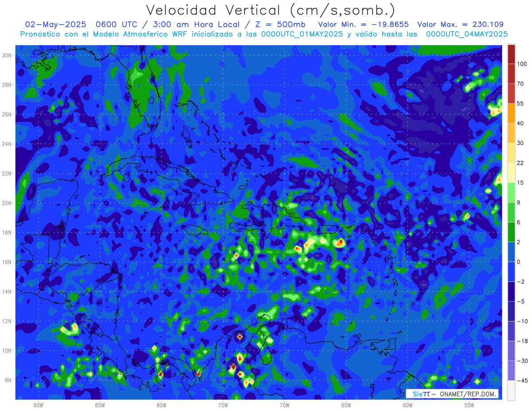Click the colorbar value '100'
This screenshot has width=532, height=411.
point(522,64)
